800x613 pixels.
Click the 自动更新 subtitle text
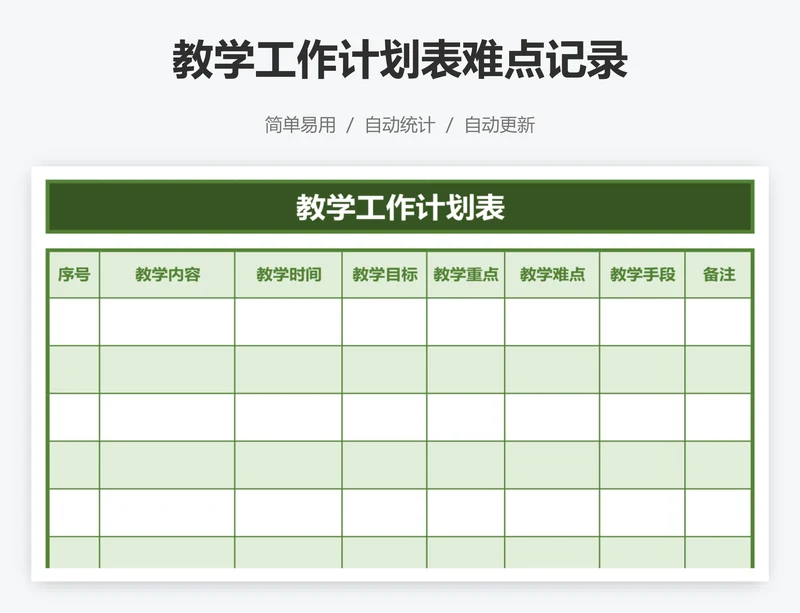tap(499, 125)
